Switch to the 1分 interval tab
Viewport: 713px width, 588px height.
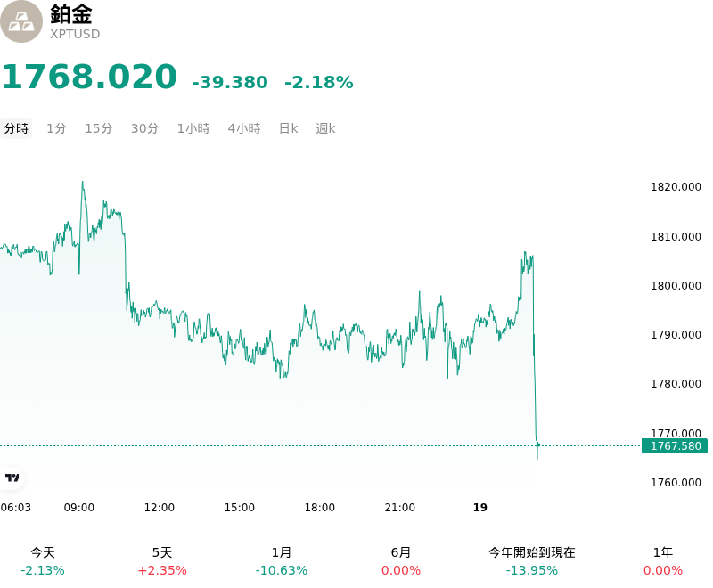coord(57,128)
